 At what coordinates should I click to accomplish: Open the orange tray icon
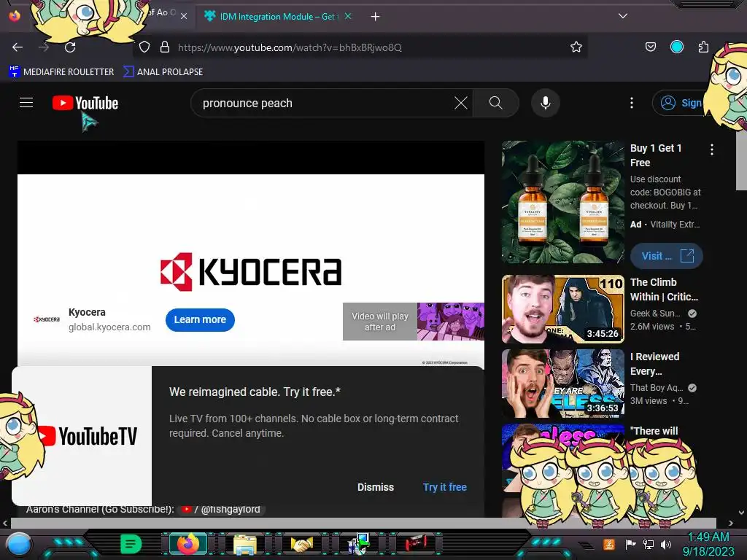(609, 544)
